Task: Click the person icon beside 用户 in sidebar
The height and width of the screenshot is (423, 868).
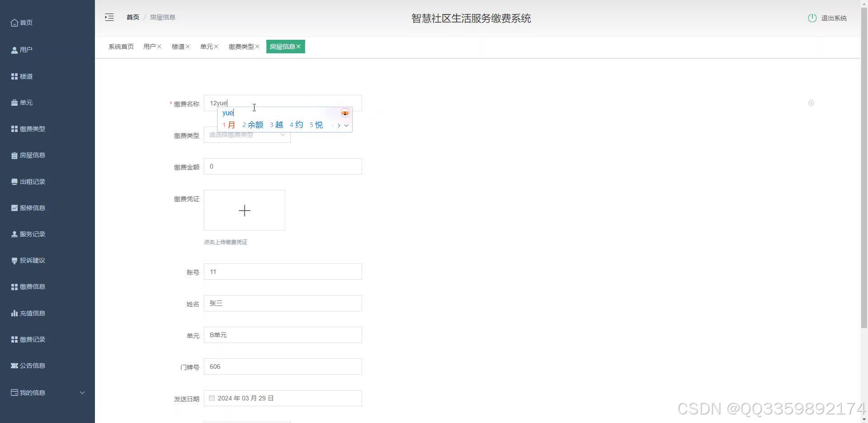Action: pyautogui.click(x=14, y=50)
